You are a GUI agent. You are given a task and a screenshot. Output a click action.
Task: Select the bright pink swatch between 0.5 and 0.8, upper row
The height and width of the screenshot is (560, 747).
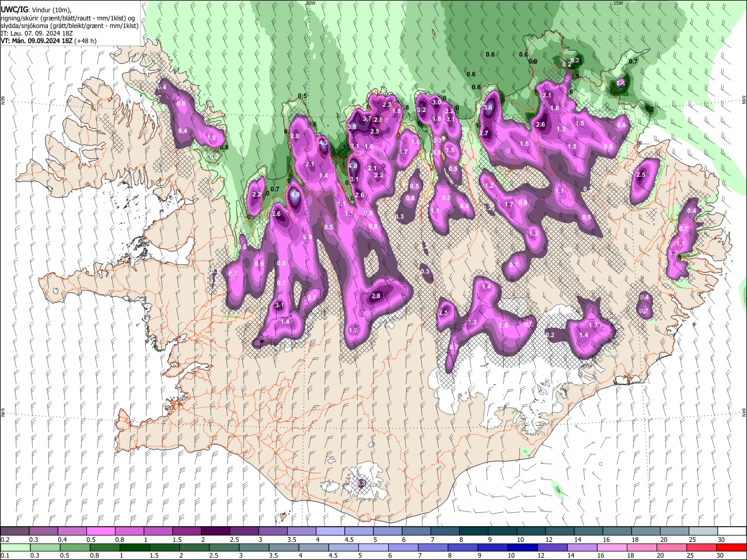click(x=100, y=531)
